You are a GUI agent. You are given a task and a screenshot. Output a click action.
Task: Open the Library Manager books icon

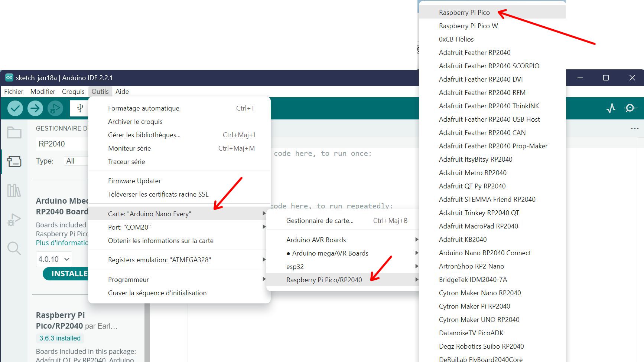pyautogui.click(x=14, y=191)
